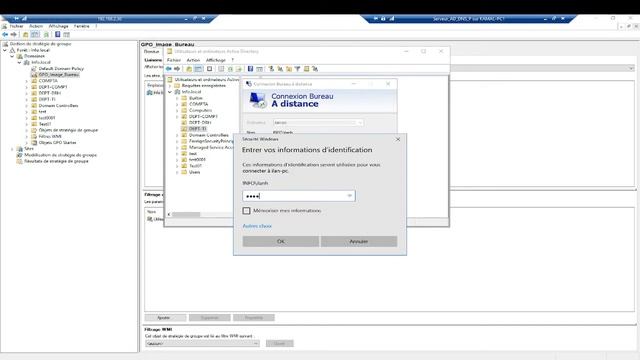This screenshot has width=640, height=360.
Task: Open Fichier menu in Group Policy console
Action: 16,26
